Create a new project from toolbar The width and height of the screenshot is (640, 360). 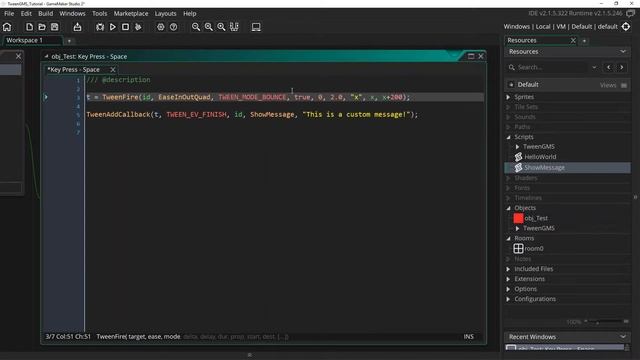coord(29,27)
